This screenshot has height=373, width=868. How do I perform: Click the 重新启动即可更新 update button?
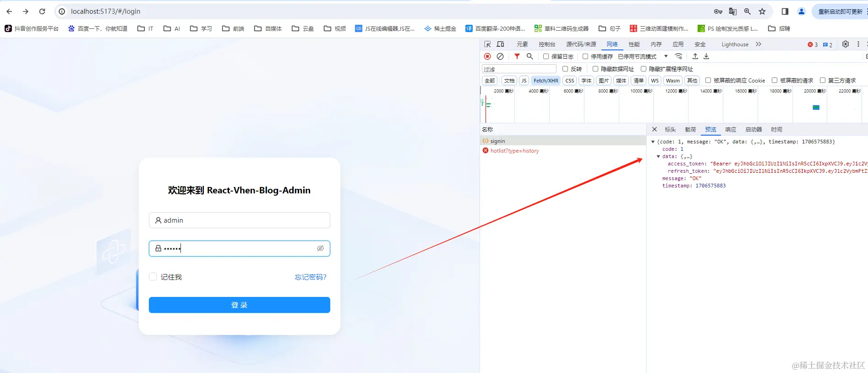click(841, 11)
